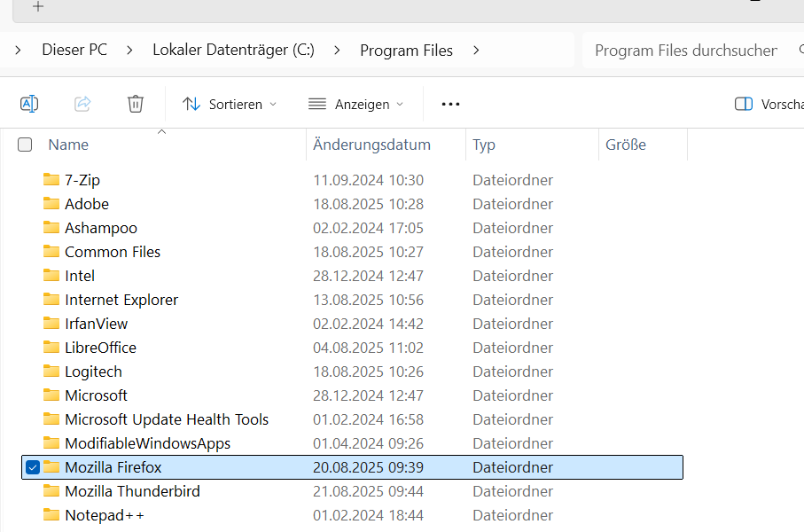
Task: Click the Share icon in the toolbar
Action: [82, 104]
